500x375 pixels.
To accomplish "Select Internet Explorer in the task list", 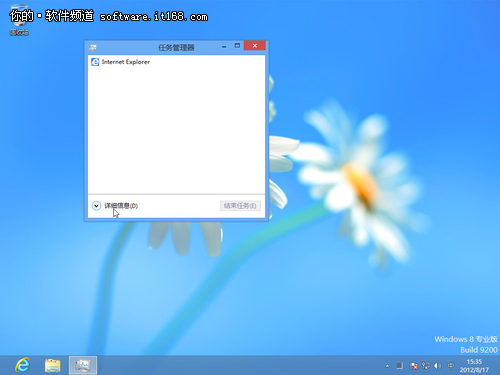I will tap(176, 62).
